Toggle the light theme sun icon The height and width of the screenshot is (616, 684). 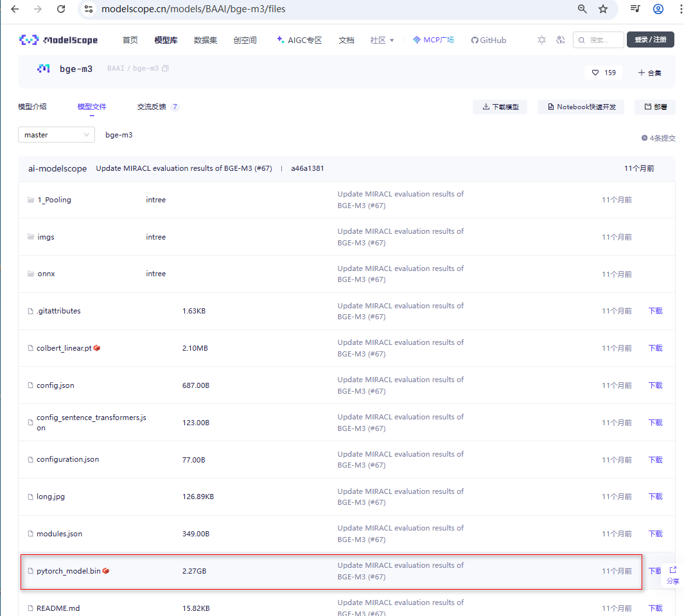541,40
